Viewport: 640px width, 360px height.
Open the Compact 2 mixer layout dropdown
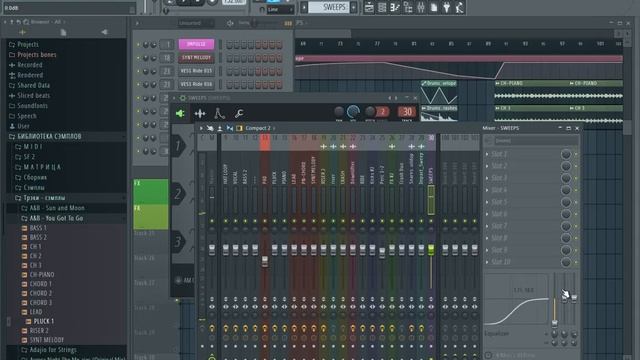pos(260,128)
